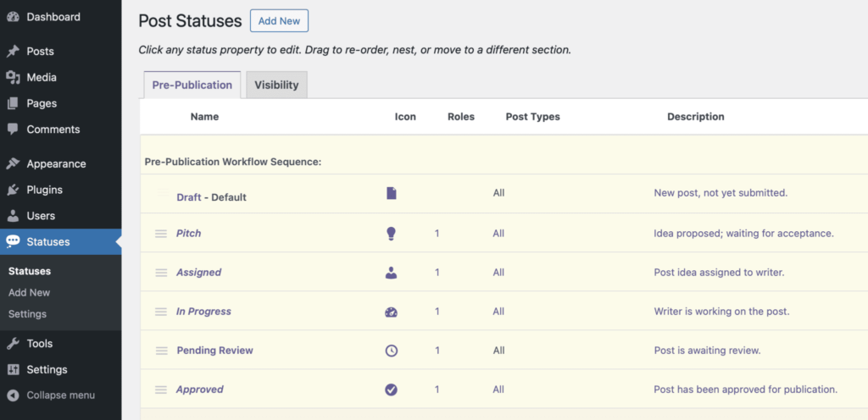Switch to the Visibility tab
The width and height of the screenshot is (868, 420).
click(276, 86)
